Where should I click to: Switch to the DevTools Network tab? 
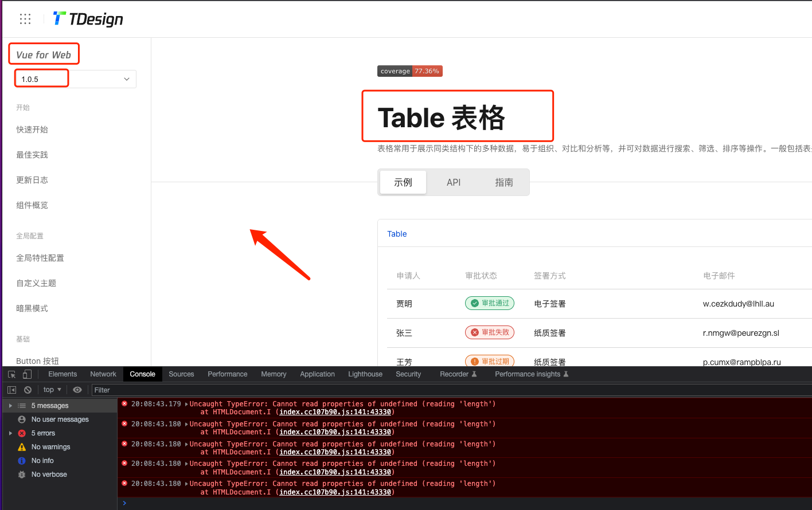tap(103, 374)
